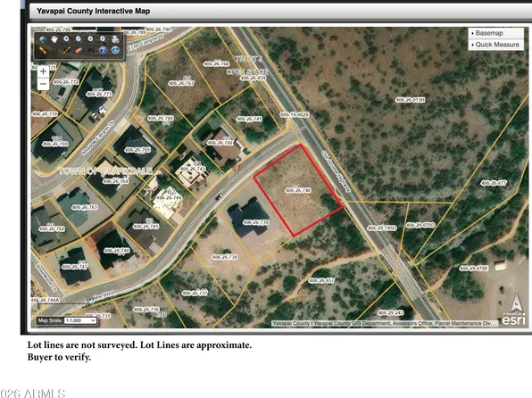Click parcel label 406-26-763
The width and height of the screenshot is (532, 398).
click(85, 207)
